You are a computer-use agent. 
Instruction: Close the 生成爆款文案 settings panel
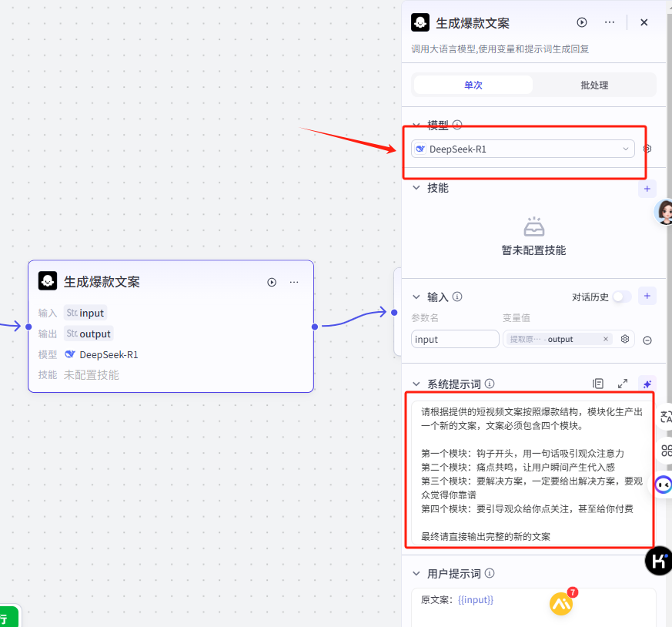(644, 22)
